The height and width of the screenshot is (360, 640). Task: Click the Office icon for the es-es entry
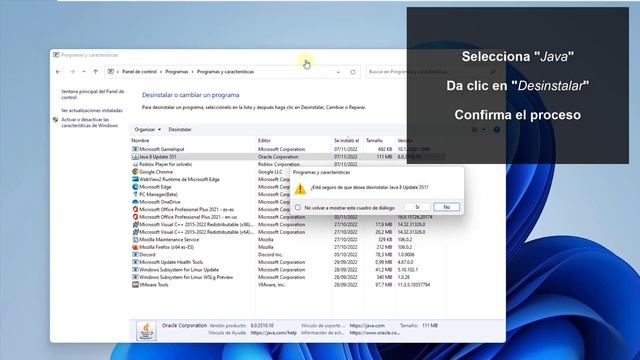point(135,209)
